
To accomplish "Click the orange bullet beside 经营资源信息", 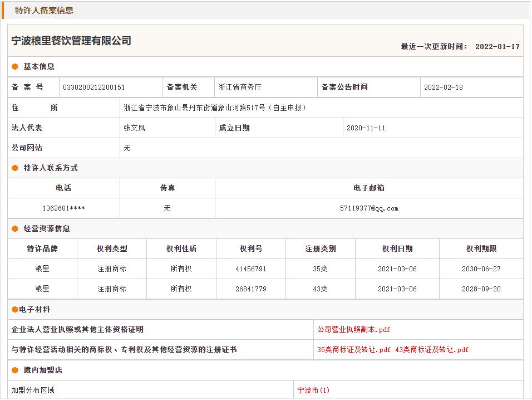I will (16, 229).
